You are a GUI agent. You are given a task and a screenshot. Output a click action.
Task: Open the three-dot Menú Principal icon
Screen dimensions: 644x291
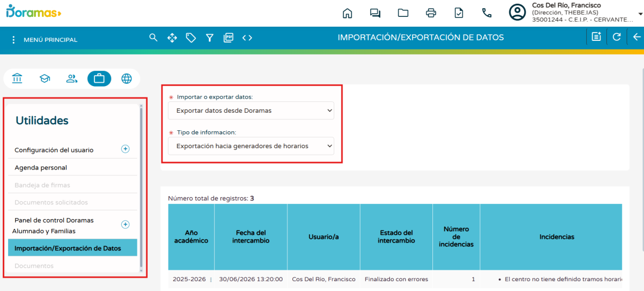tap(14, 40)
